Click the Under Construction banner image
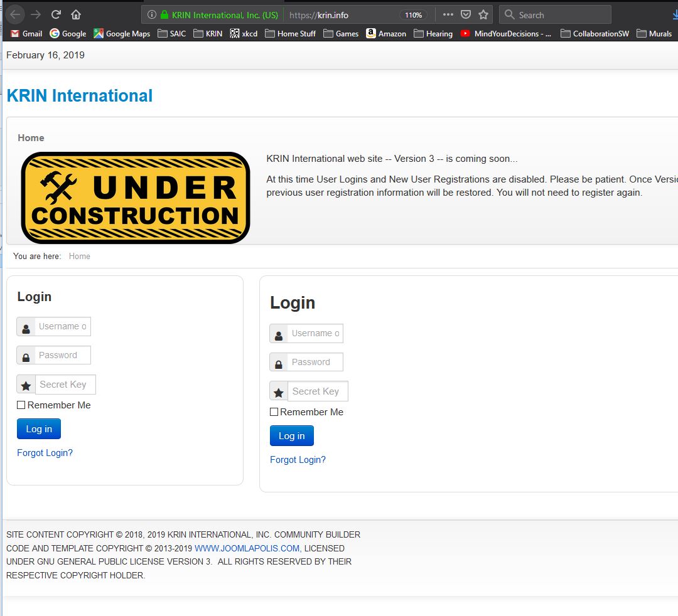 click(x=136, y=198)
